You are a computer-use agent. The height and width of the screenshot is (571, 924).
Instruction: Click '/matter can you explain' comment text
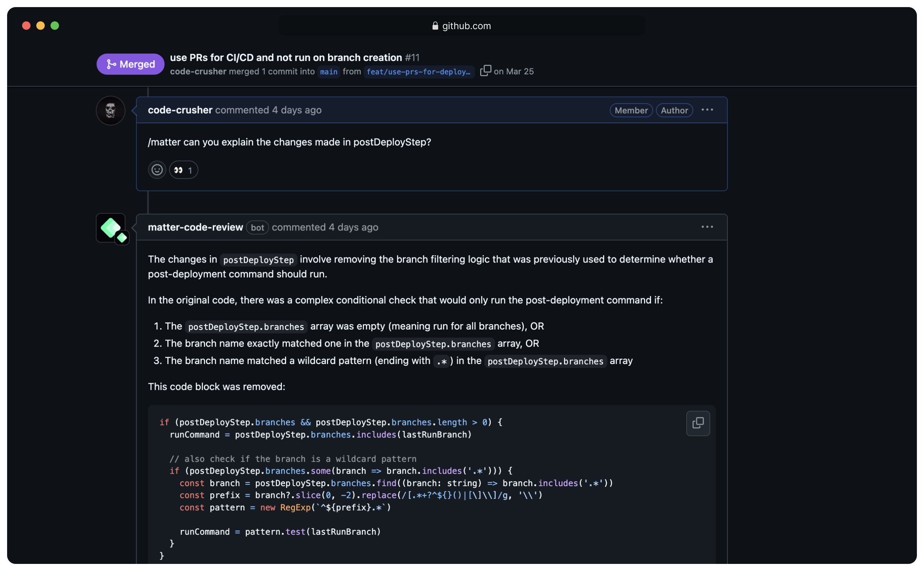tap(289, 142)
